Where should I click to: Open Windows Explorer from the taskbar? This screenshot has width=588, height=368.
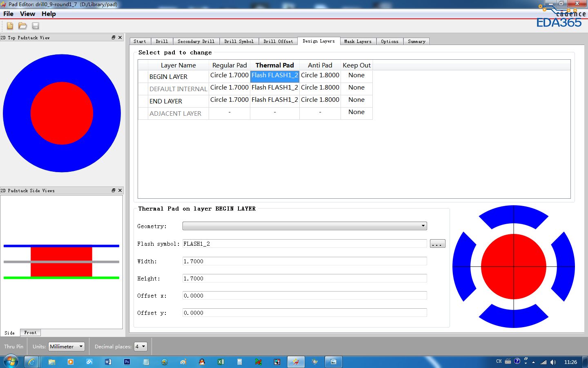click(x=52, y=362)
